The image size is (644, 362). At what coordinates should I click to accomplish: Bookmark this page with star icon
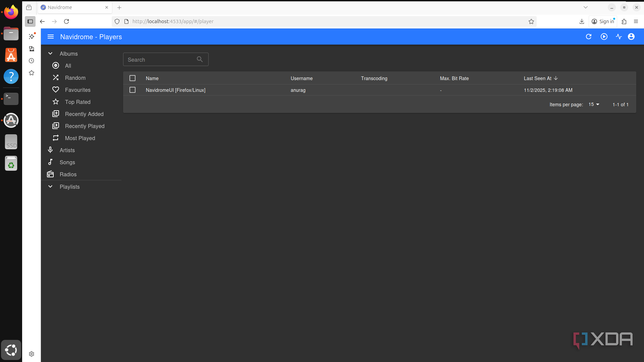point(531,21)
